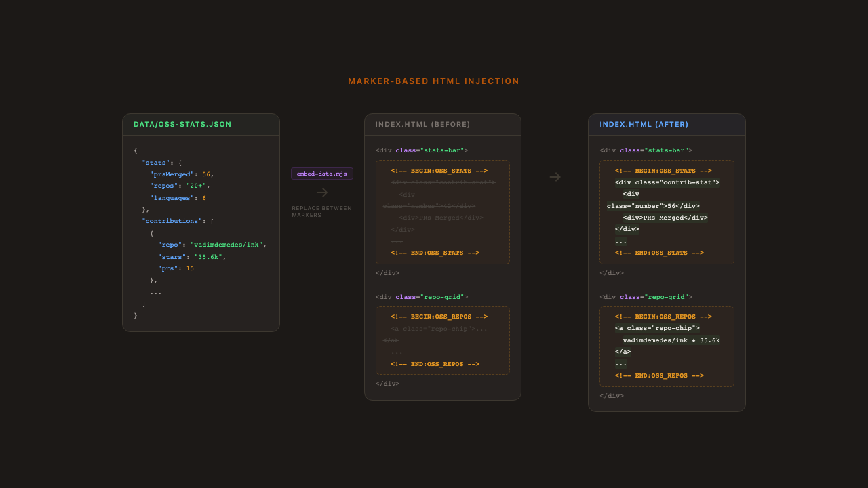Click the Replace Between Markers caption
The height and width of the screenshot is (488, 868).
(x=321, y=211)
